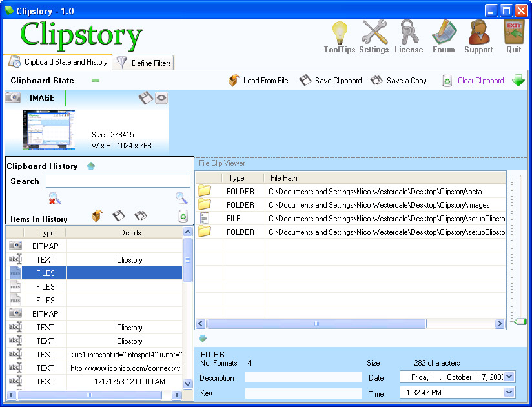Select the second BITMAP history row
The width and height of the screenshot is (532, 407).
pyautogui.click(x=94, y=314)
